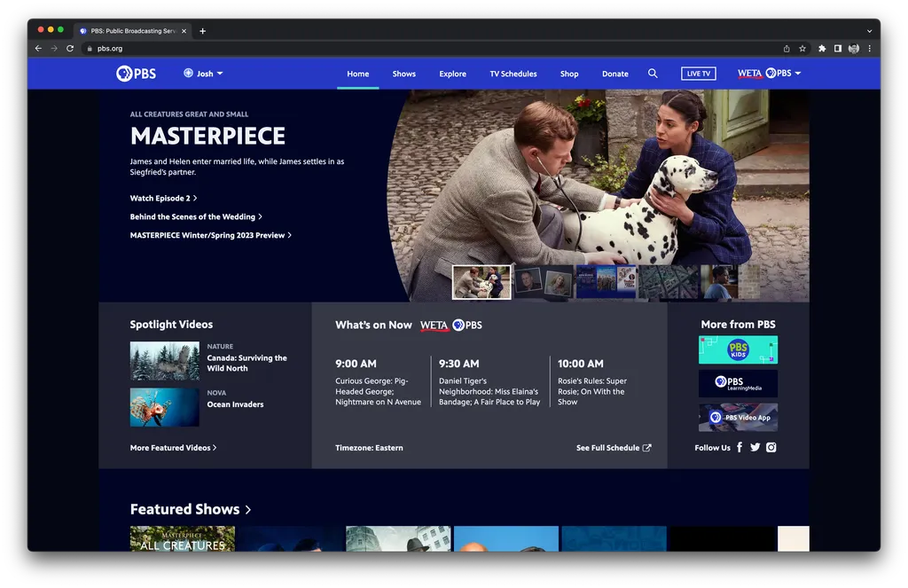This screenshot has height=588, width=908.
Task: Click the 9:30 AM Daniel Tiger's Neighborhood listing
Action: [x=489, y=382]
